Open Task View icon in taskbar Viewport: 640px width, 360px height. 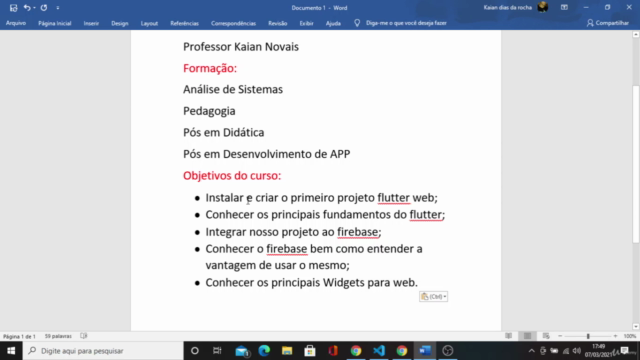(217, 351)
